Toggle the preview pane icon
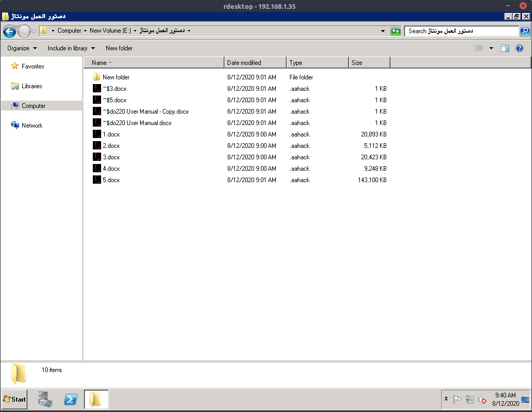The height and width of the screenshot is (412, 532). (x=505, y=48)
